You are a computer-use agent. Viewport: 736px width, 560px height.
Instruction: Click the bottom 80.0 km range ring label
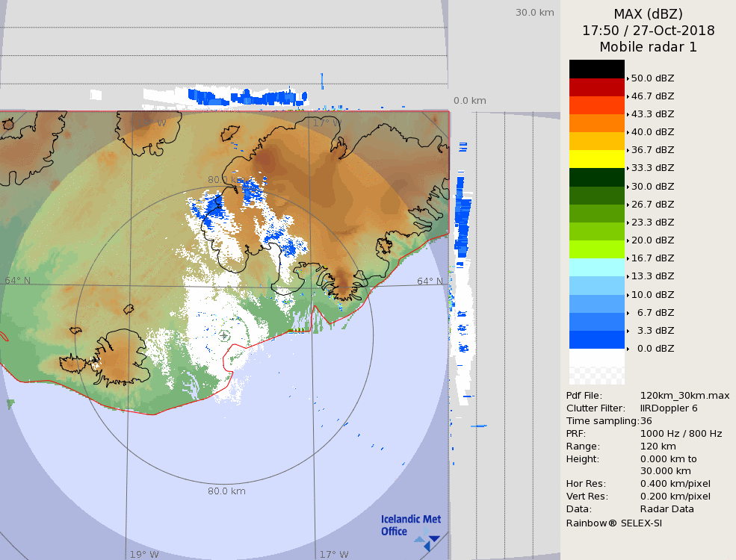(x=226, y=491)
